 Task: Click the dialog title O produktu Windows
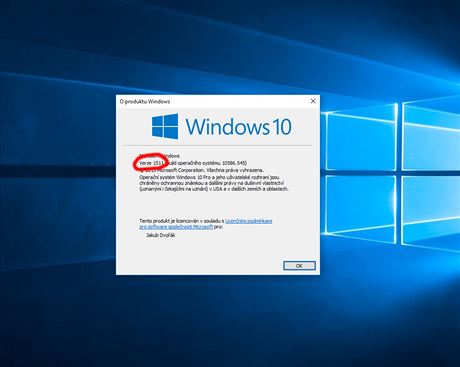(145, 101)
